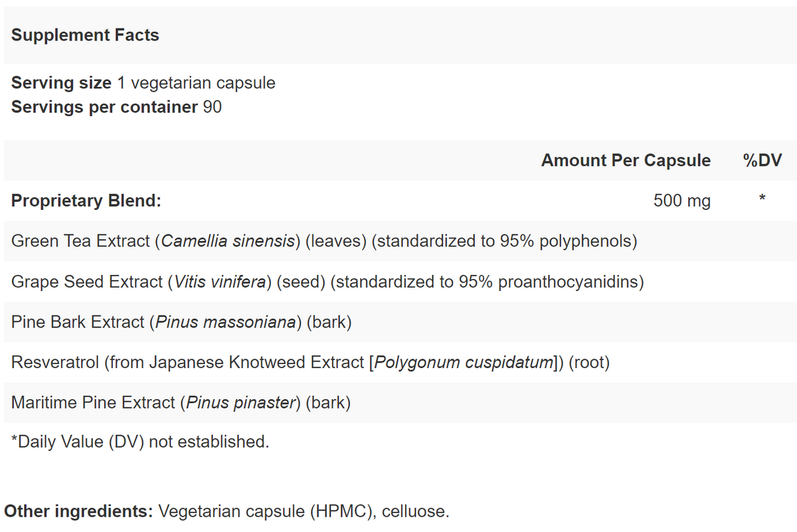Screen dimensions: 797x532
Task: Select the Resveratrol ingredient name
Action: coord(55,363)
